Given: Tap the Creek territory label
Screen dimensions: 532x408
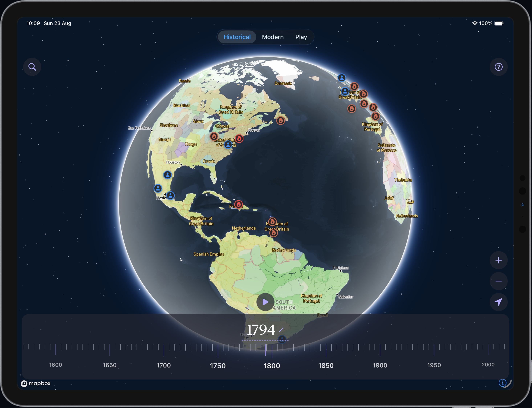Looking at the screenshot, I should (209, 161).
